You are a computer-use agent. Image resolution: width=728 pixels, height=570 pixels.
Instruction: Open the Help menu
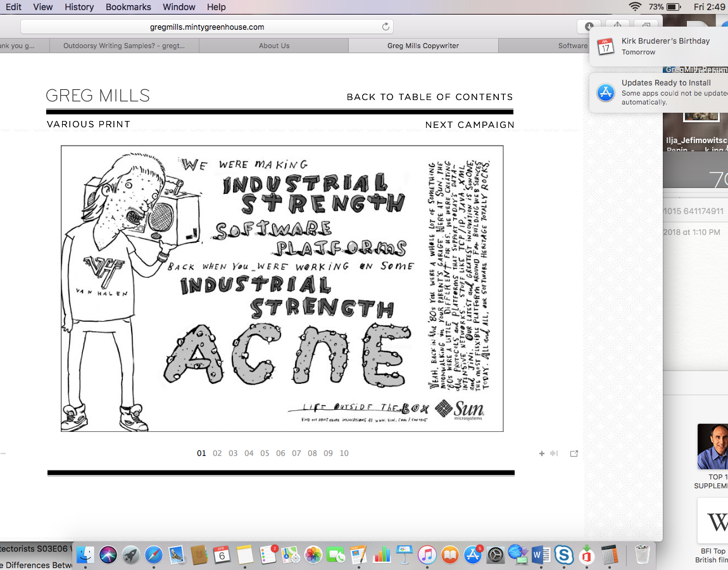pos(216,7)
